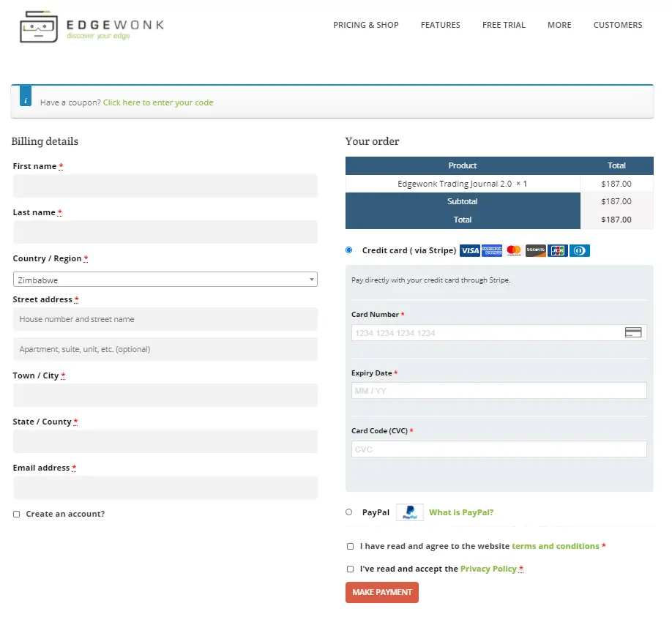
Task: Open the Pricing & Shop menu
Action: (x=366, y=25)
